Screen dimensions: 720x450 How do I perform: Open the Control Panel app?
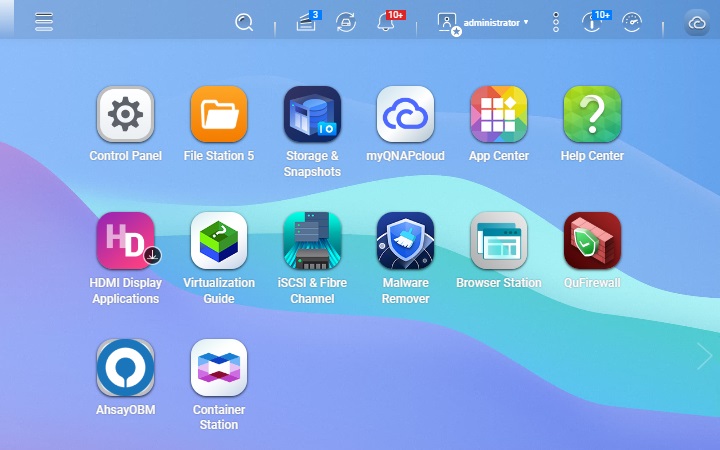[x=125, y=115]
